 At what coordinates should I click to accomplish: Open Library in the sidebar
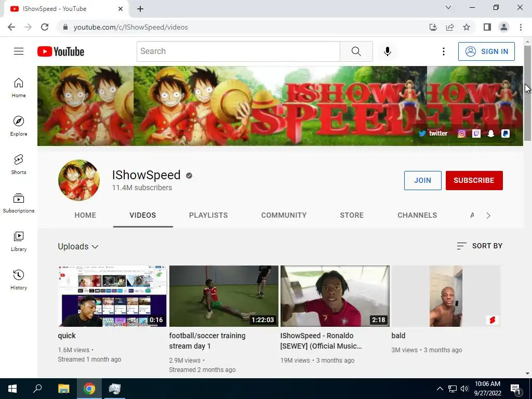tap(19, 241)
